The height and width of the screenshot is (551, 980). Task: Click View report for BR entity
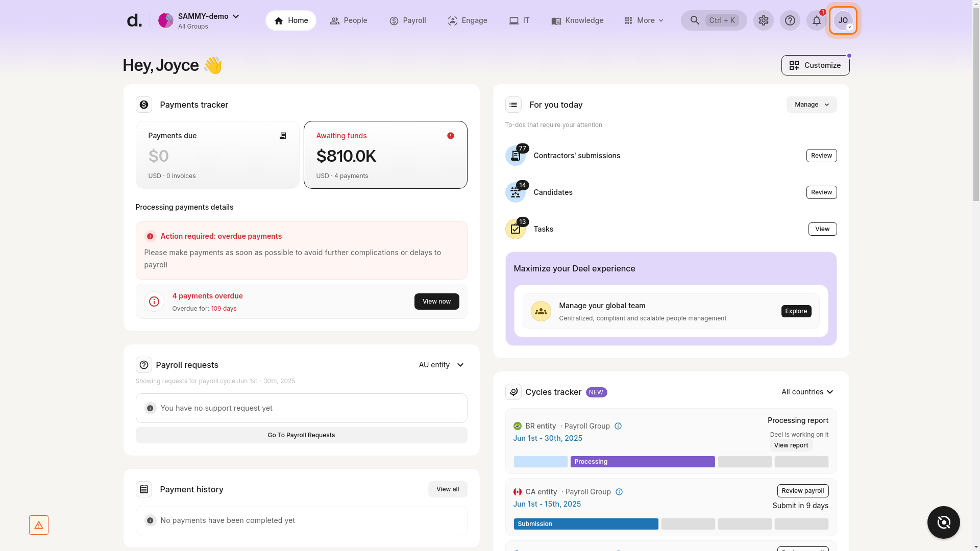click(x=791, y=445)
